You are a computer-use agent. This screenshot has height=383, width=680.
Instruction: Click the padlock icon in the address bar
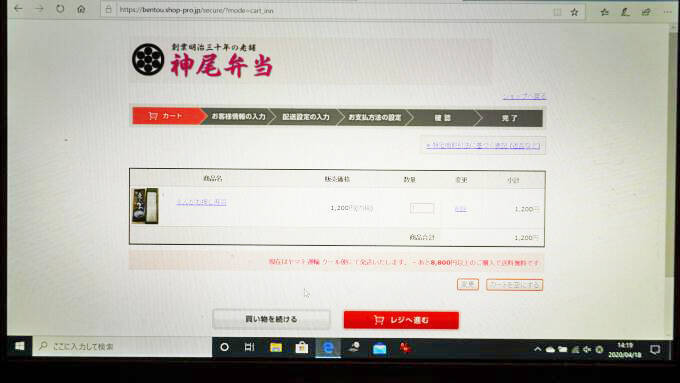click(108, 9)
